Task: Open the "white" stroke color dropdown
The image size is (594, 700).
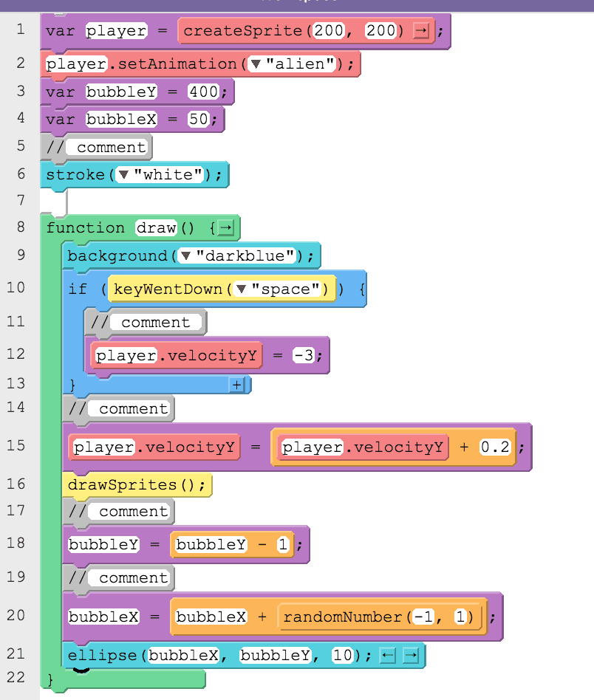Action: point(123,174)
